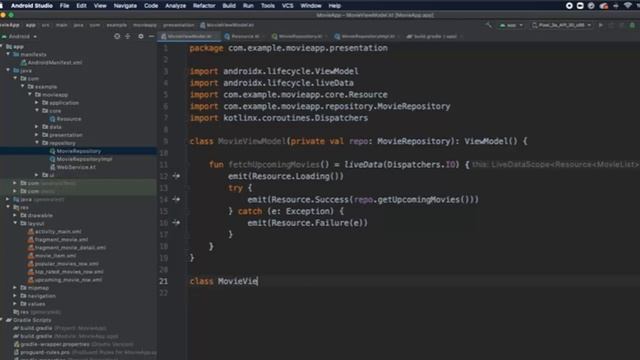Expand the presentation package

click(37, 135)
